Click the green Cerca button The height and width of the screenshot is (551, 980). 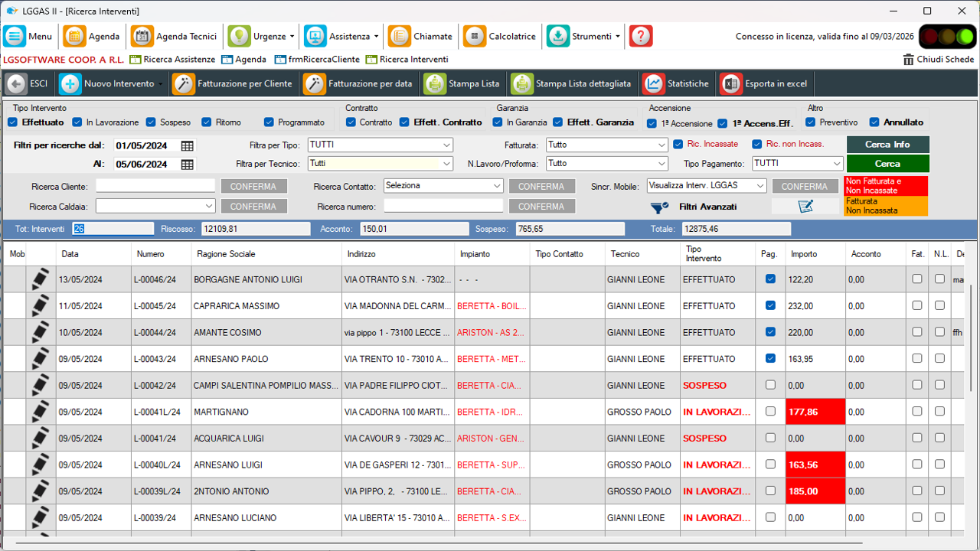click(x=887, y=164)
